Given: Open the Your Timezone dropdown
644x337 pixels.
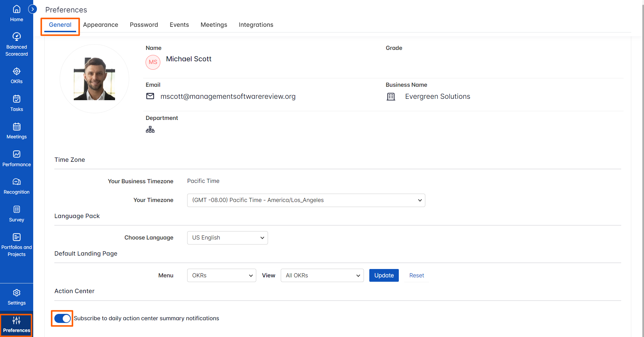Looking at the screenshot, I should coord(306,200).
